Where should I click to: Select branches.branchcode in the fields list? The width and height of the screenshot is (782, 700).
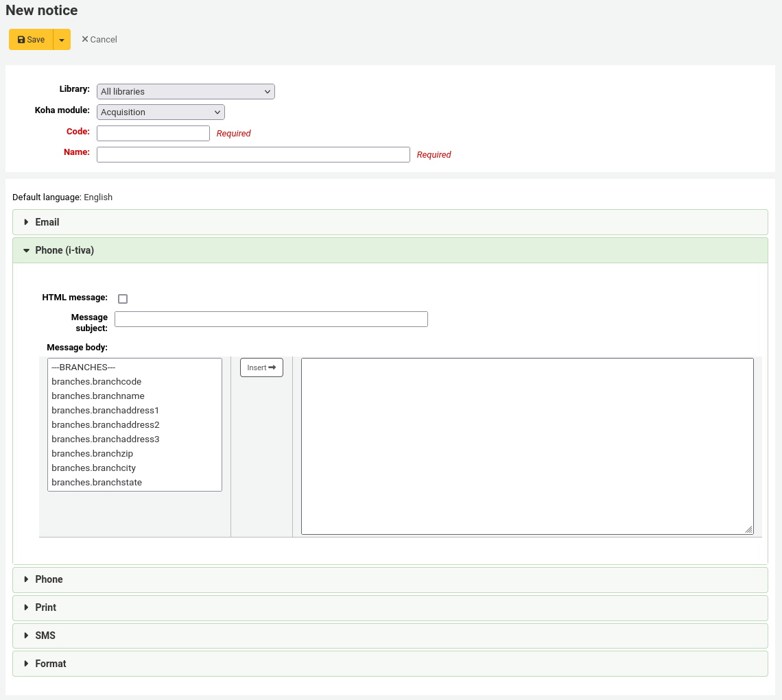tap(96, 381)
